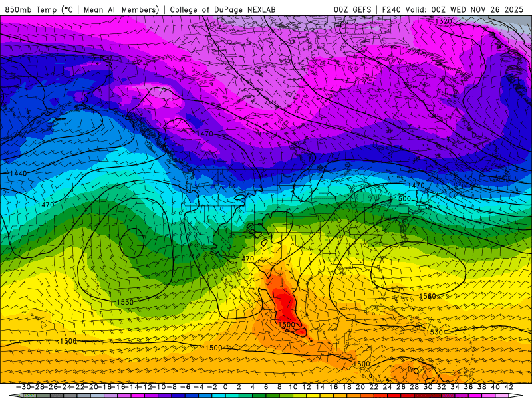The image size is (532, 399).
Task: Select the 22 value on the temperature scale
Action: point(374,387)
